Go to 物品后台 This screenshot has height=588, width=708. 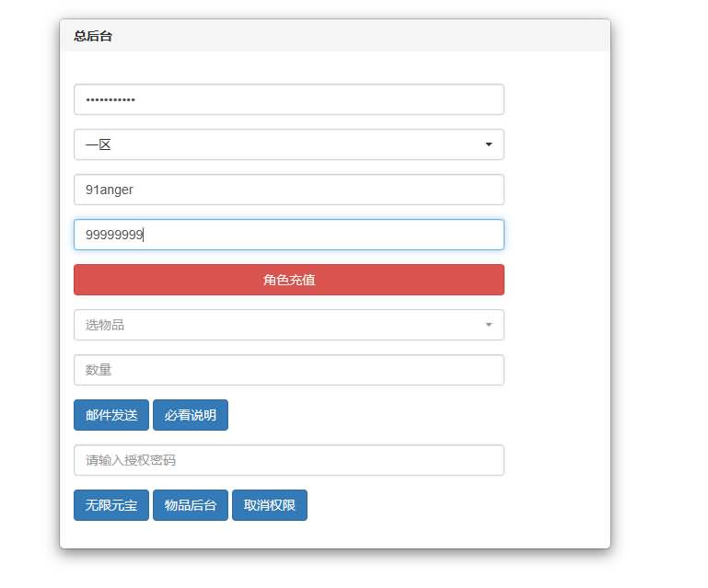(190, 505)
